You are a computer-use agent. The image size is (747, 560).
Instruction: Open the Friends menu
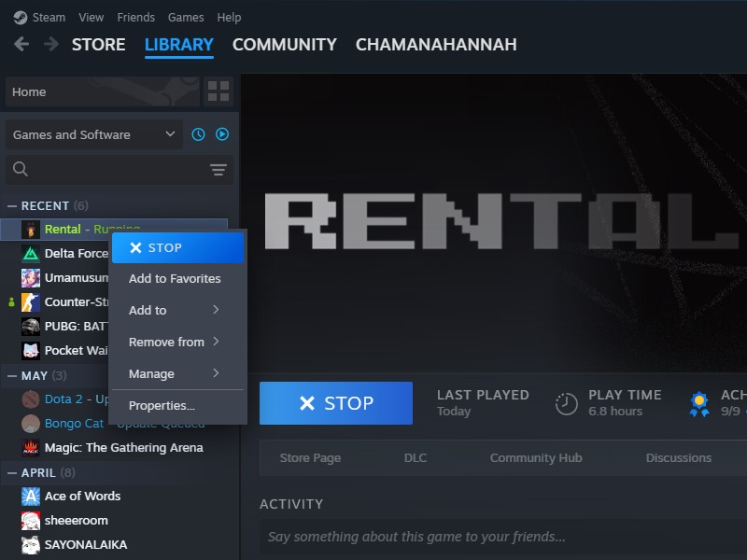pos(135,18)
